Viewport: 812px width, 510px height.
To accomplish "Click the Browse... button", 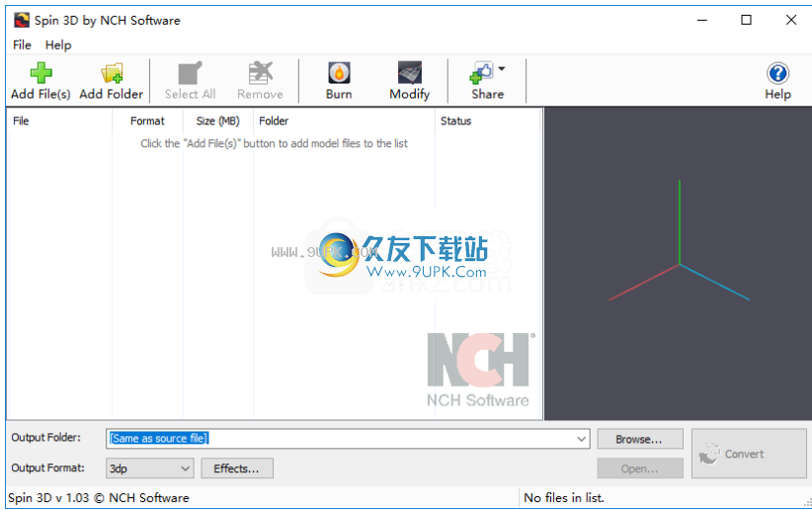I will click(640, 439).
